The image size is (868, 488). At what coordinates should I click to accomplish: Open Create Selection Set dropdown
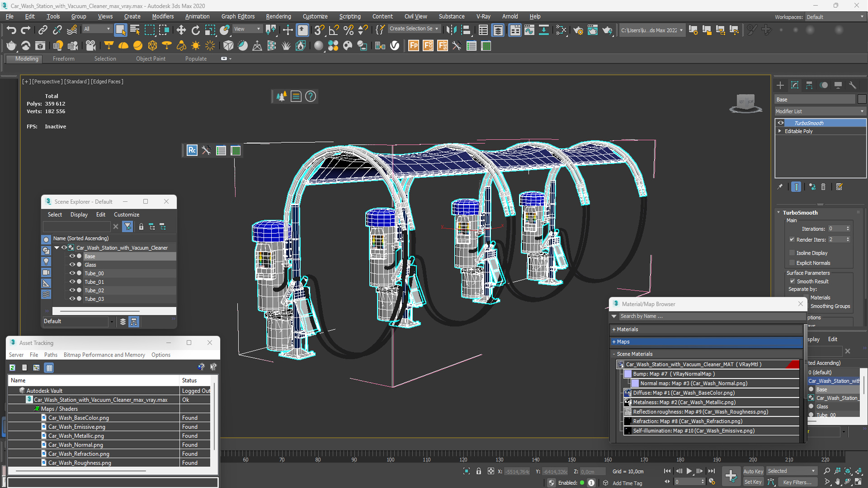pos(414,29)
